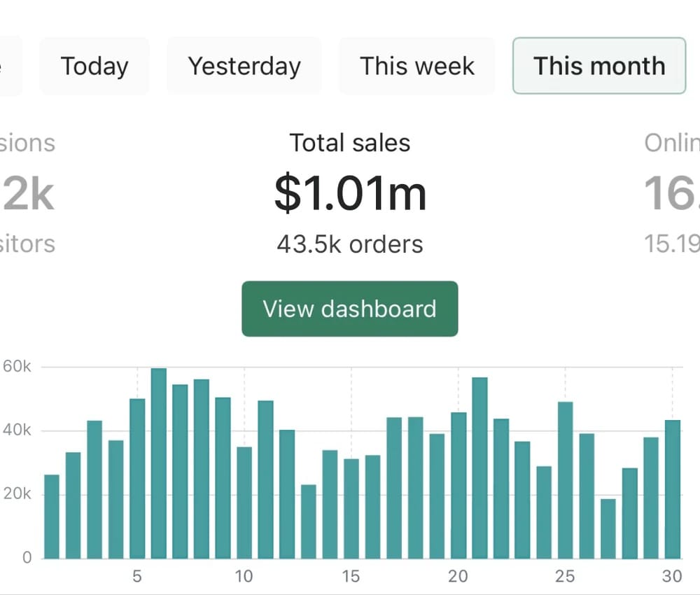Select the bar above the 10 label
The image size is (700, 595).
point(244,502)
